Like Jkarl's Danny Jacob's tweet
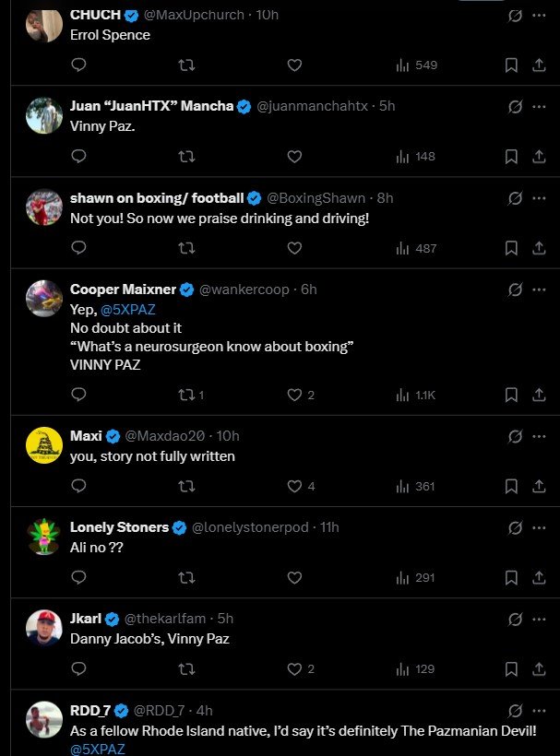Viewport: 560px width, 756px height. [294, 669]
